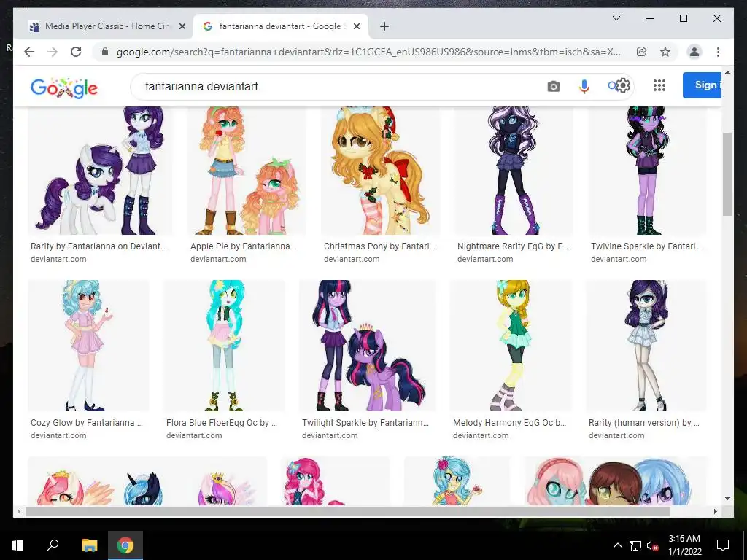
Task: Open File Explorer from the taskbar
Action: coord(89,545)
